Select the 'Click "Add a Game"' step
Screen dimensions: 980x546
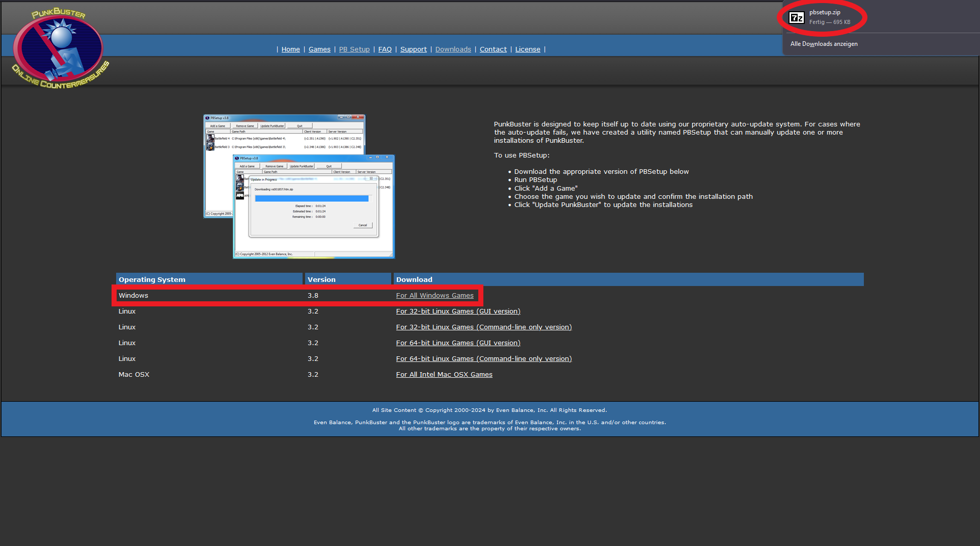pos(546,189)
